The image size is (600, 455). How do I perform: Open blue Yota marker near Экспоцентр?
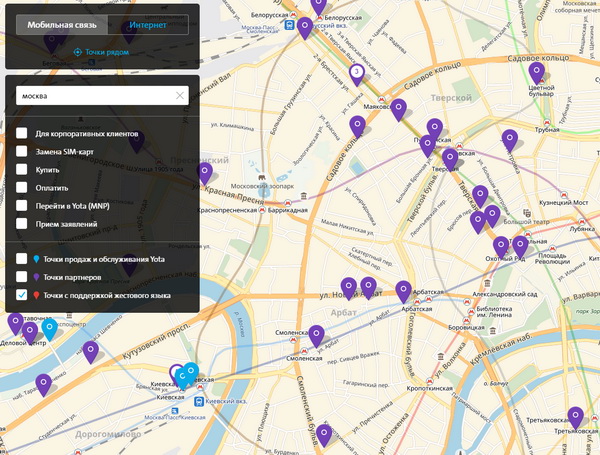pos(49,329)
